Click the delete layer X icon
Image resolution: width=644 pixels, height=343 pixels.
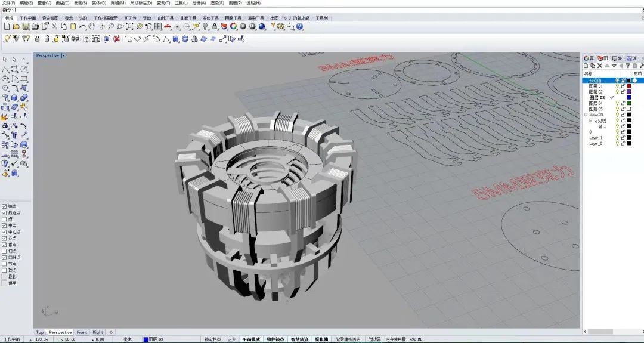pos(600,66)
